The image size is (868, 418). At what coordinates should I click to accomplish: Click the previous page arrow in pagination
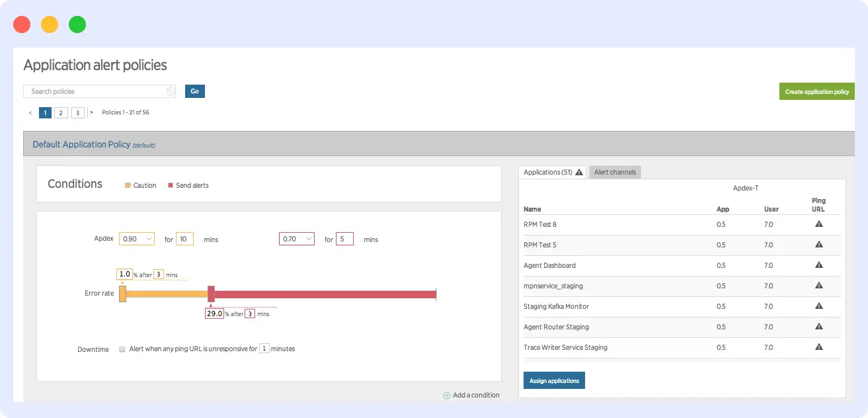click(x=30, y=112)
